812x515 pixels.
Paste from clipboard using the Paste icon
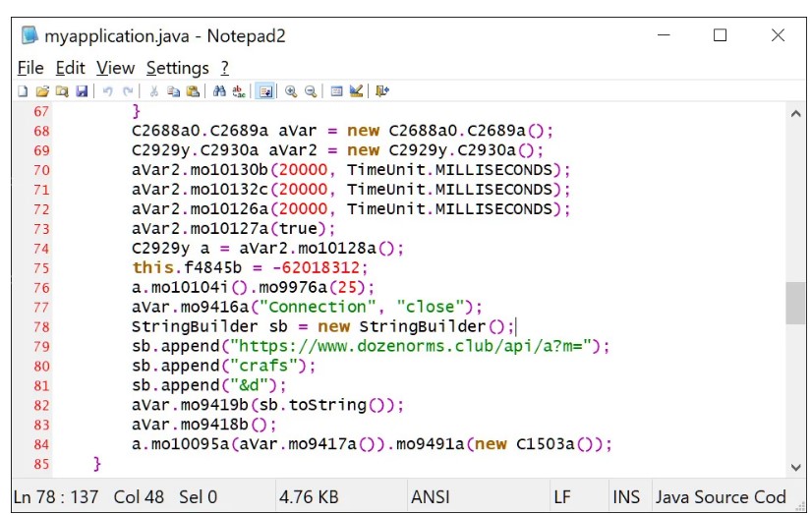[193, 91]
